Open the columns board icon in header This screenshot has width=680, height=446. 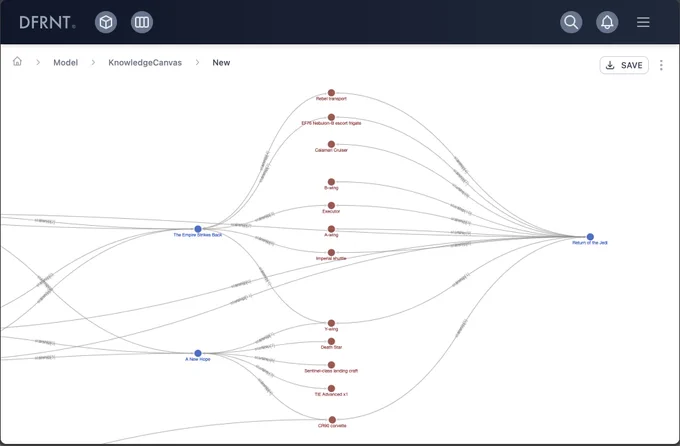click(142, 22)
